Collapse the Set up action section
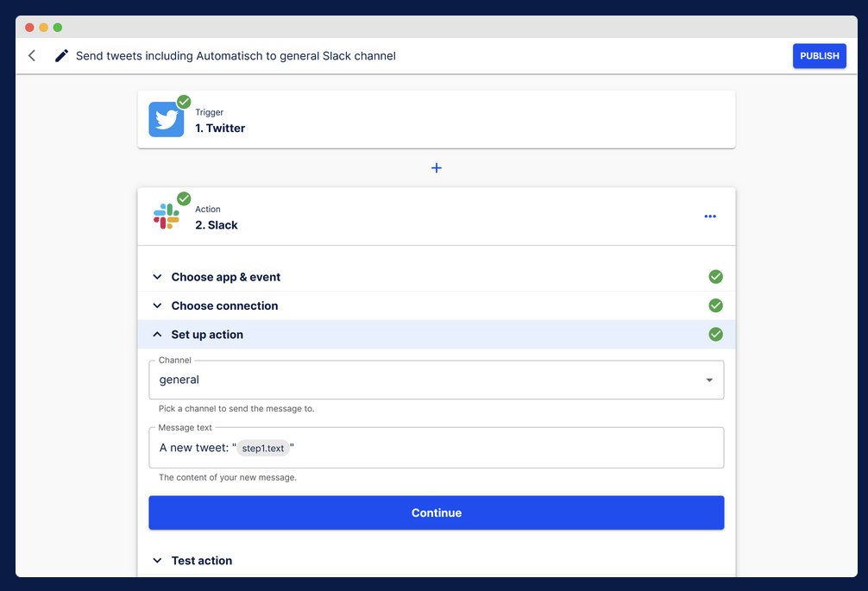Viewport: 868px width, 591px height. pyautogui.click(x=437, y=334)
